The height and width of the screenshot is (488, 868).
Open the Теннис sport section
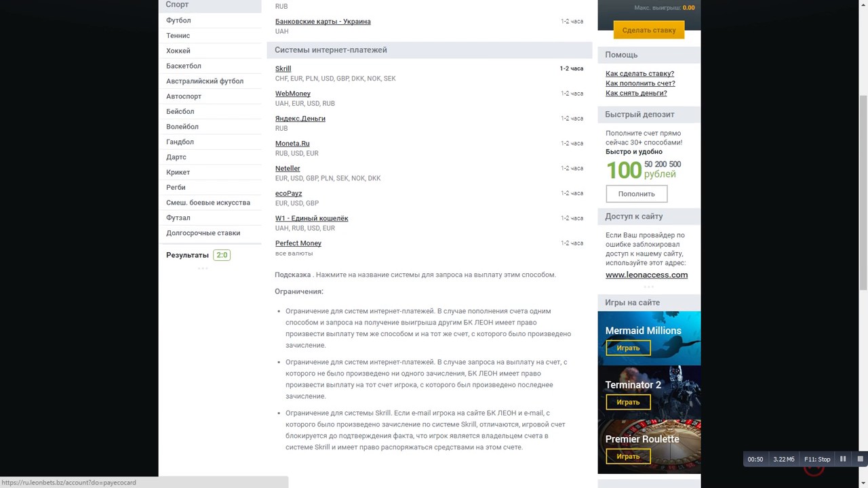pyautogui.click(x=178, y=35)
